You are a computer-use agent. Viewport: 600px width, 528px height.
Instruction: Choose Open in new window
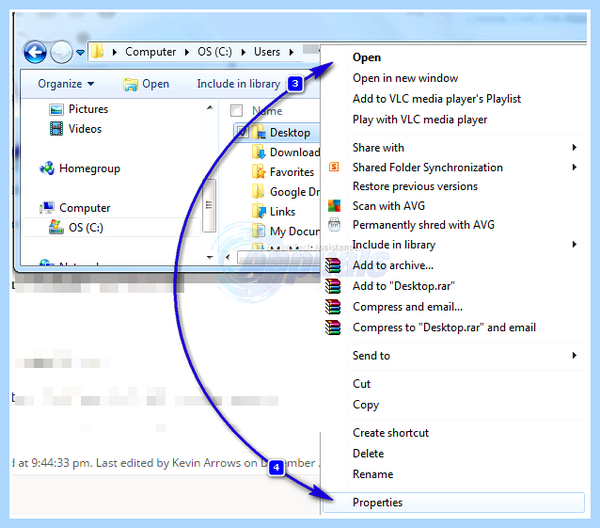(x=405, y=78)
